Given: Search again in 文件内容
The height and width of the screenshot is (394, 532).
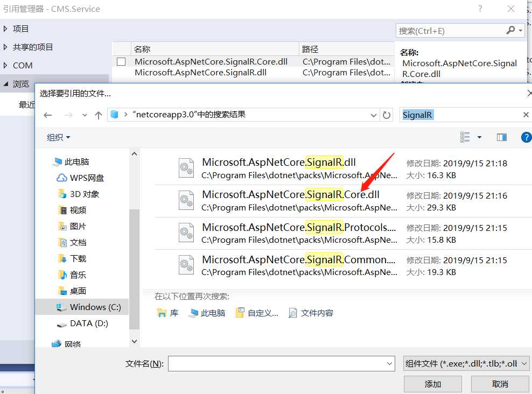Looking at the screenshot, I should [311, 313].
